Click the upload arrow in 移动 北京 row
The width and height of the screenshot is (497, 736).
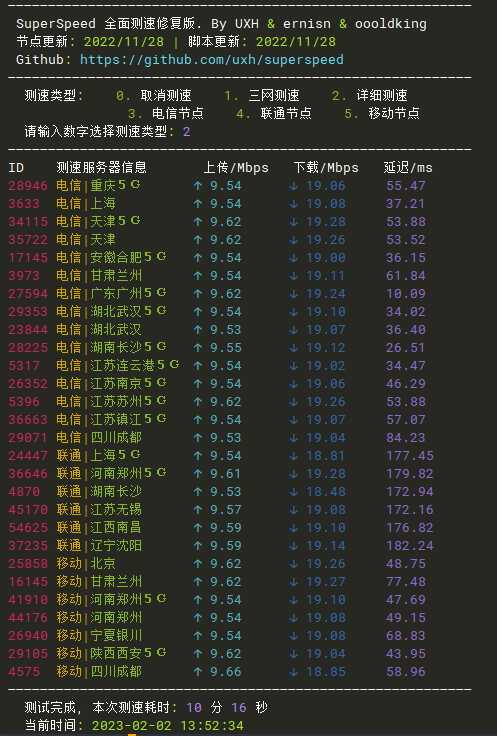coord(198,564)
